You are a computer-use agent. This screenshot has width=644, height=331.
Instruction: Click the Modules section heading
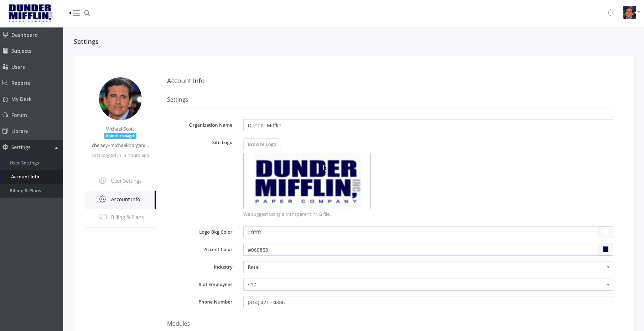[178, 324]
